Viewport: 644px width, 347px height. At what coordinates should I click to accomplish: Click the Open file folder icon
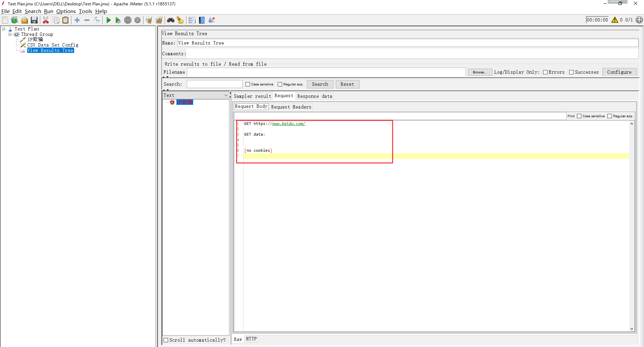pos(24,20)
